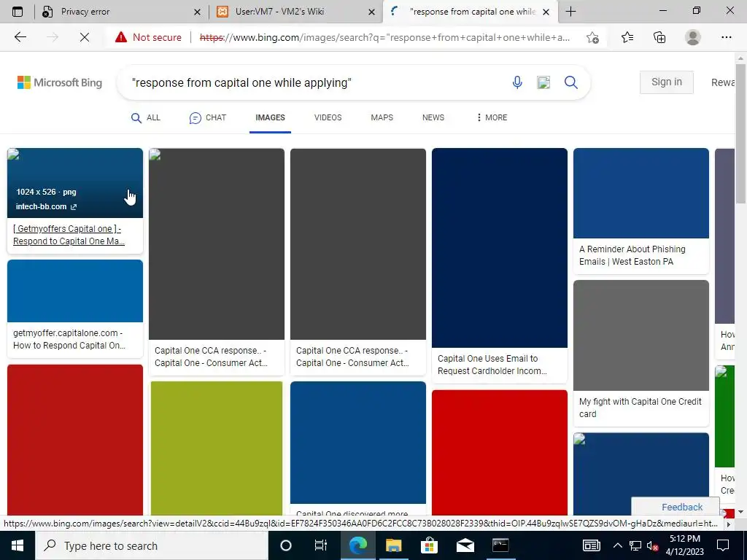Search using an image
This screenshot has height=560, width=747.
(543, 82)
